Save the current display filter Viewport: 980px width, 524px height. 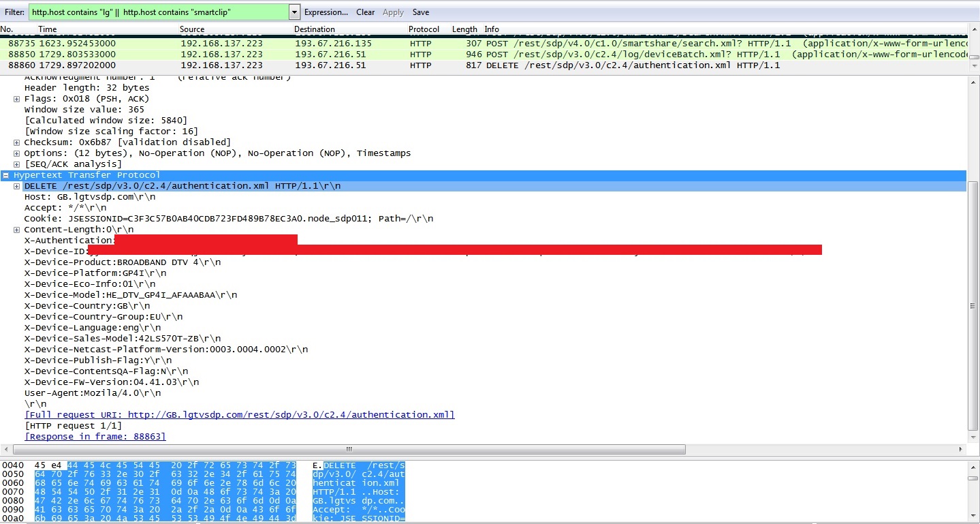(x=421, y=12)
